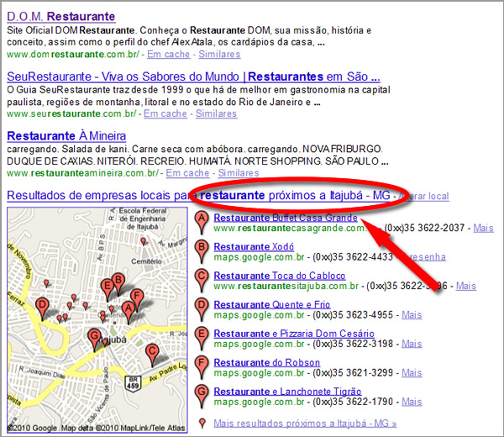
Task: Open the D.O.M. Restaurante result title
Action: pyautogui.click(x=60, y=16)
